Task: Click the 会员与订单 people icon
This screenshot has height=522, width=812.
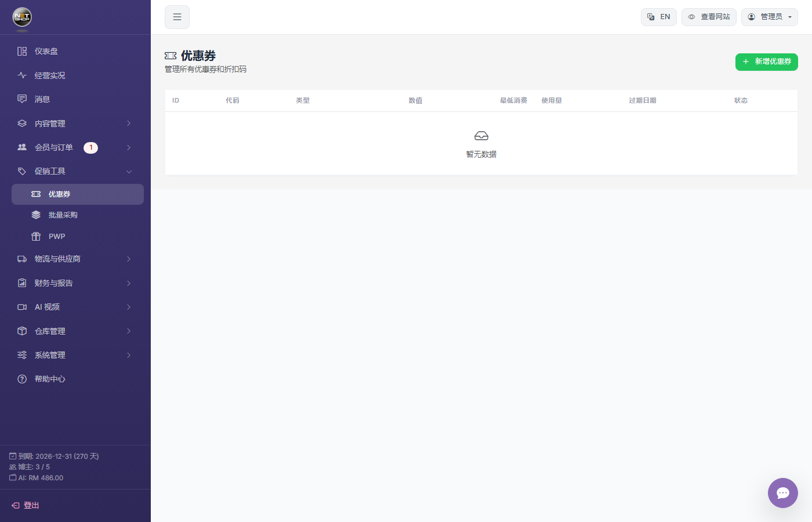Action: coord(22,147)
